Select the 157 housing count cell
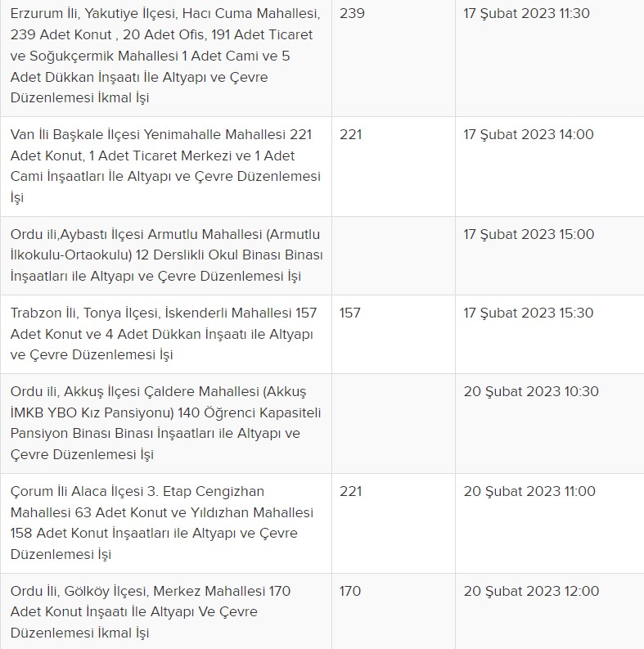 tap(349, 313)
